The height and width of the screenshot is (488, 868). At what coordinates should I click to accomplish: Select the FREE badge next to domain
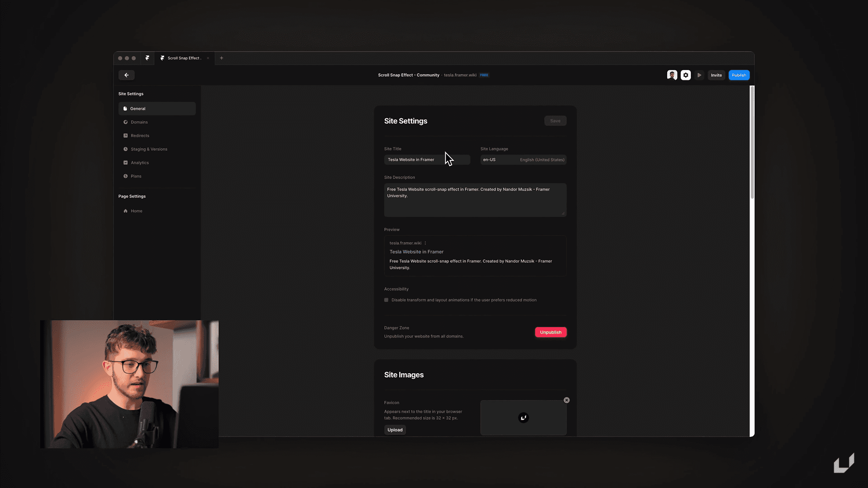click(x=484, y=75)
